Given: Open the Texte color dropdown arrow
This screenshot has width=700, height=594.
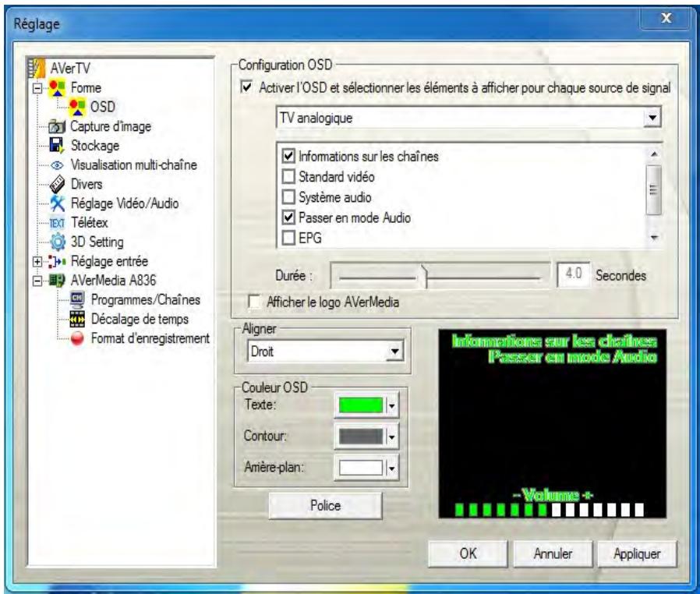Looking at the screenshot, I should click(x=391, y=405).
